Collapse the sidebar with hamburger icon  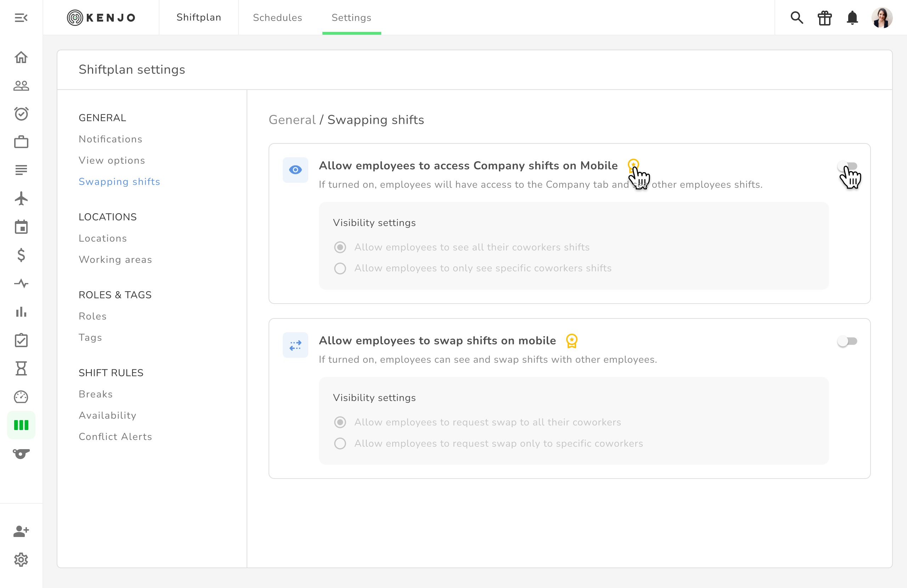[x=21, y=17]
